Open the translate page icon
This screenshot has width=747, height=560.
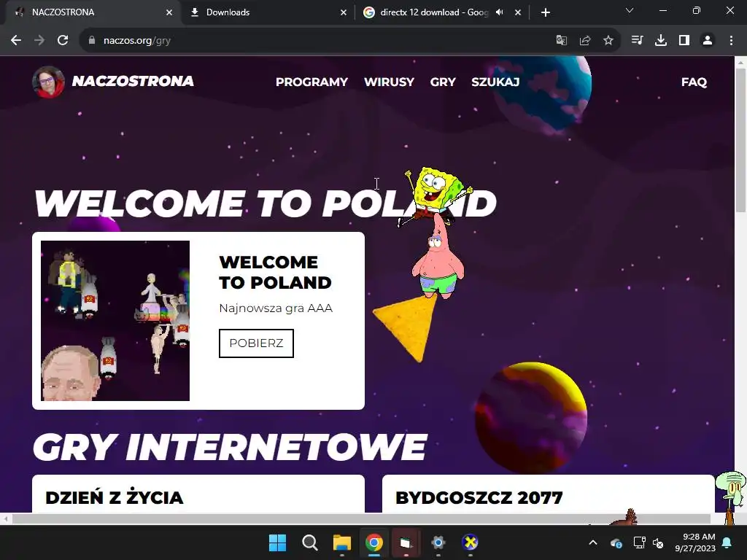click(562, 41)
